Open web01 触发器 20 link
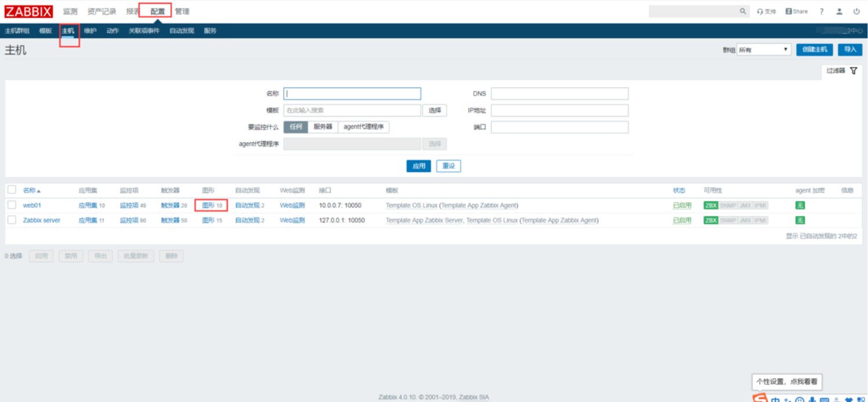The width and height of the screenshot is (868, 402). (x=174, y=205)
